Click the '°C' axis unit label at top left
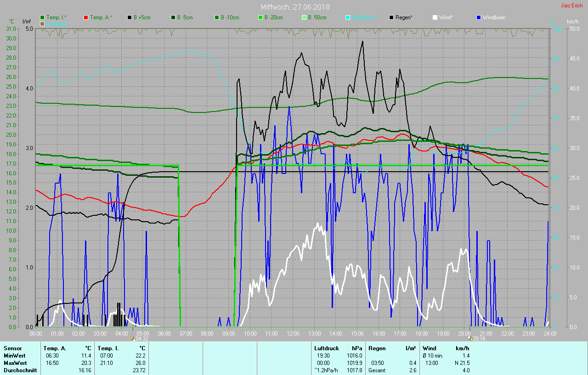The width and height of the screenshot is (588, 375). (x=11, y=22)
